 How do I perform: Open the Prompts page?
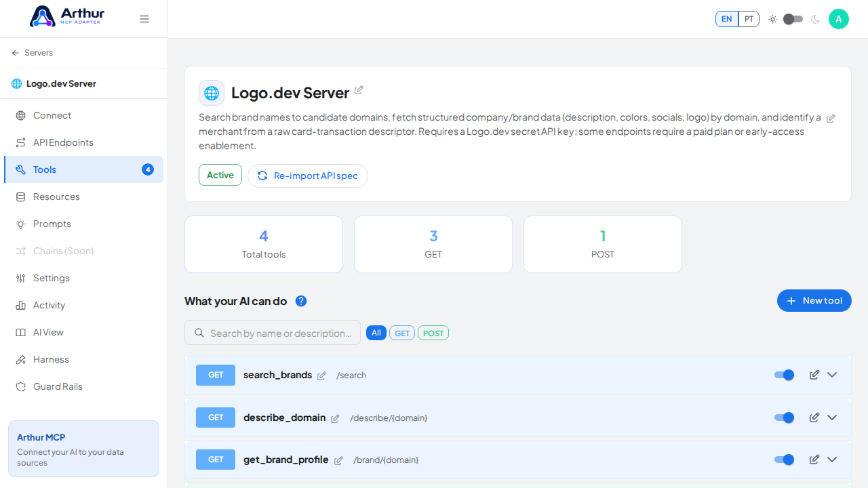83,224
